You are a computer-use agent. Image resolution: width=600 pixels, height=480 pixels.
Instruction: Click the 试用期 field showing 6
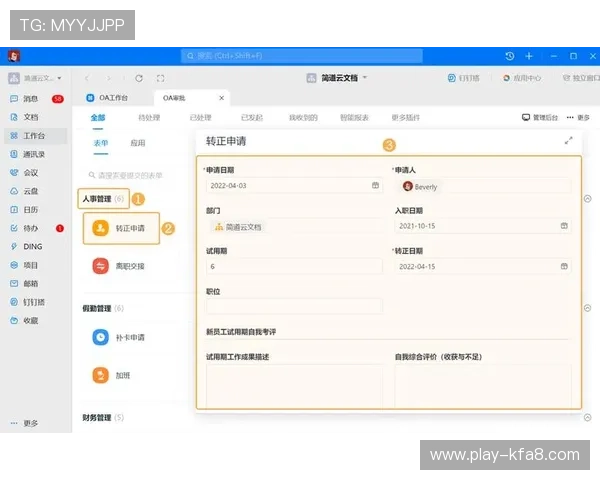click(x=294, y=266)
